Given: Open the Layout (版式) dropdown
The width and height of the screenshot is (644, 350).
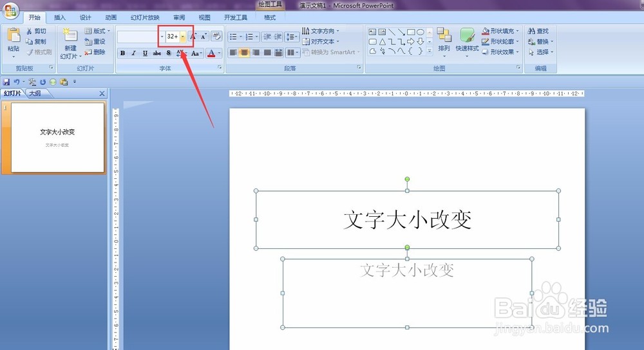Looking at the screenshot, I should pos(97,31).
